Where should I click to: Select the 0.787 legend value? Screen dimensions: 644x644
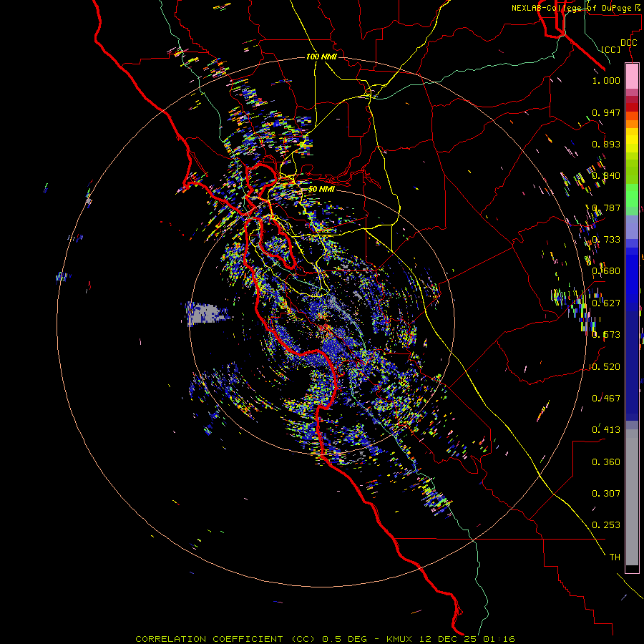[606, 208]
